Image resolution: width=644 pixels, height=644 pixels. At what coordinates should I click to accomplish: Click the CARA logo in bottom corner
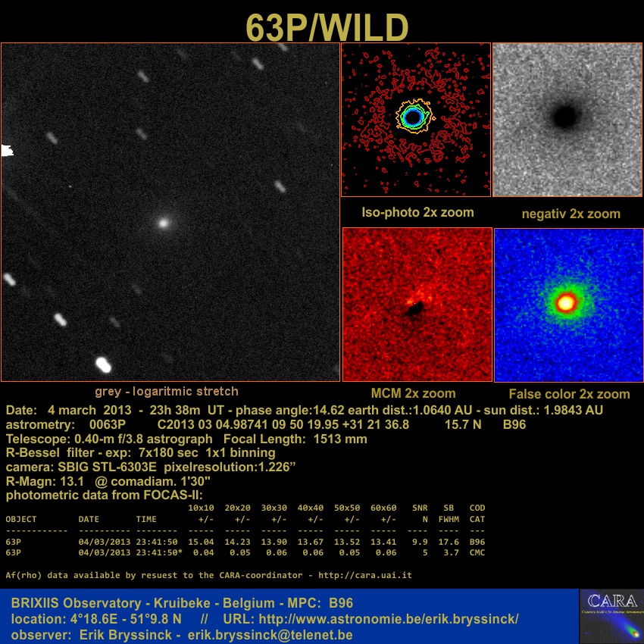611,616
